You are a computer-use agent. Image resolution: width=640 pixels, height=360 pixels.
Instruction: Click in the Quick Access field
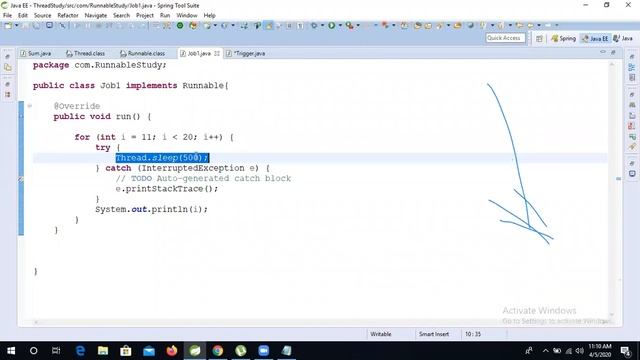point(505,38)
